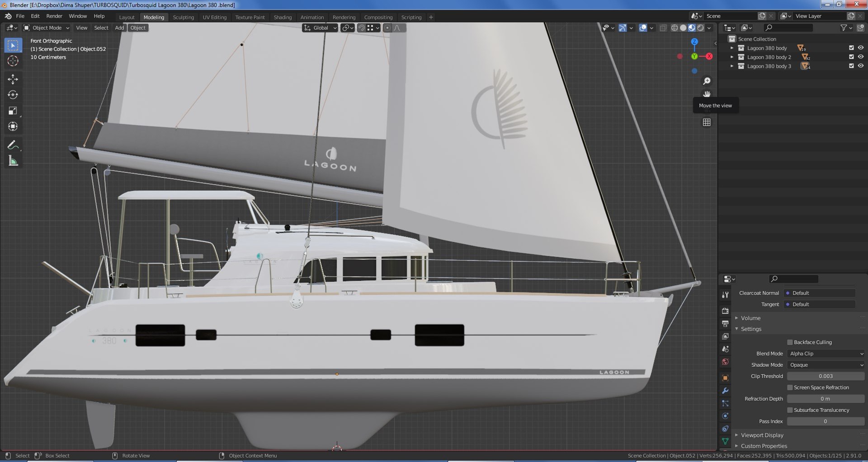Switch to the UV Editing workspace tab
Viewport: 868px width, 462px height.
(x=215, y=17)
